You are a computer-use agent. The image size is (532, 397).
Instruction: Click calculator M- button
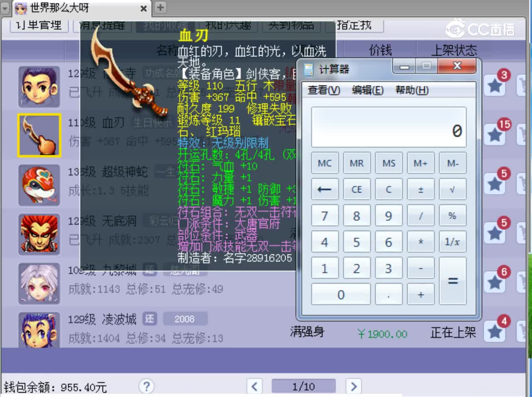453,163
